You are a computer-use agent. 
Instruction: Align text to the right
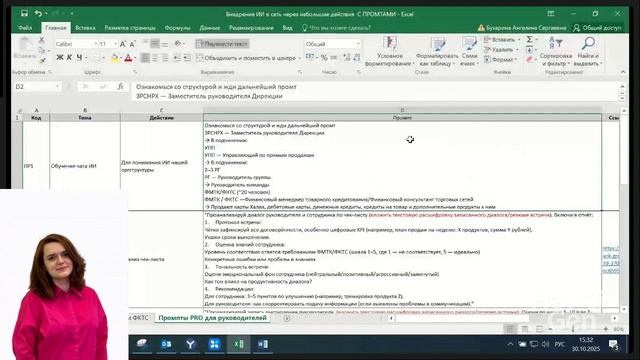click(x=165, y=58)
